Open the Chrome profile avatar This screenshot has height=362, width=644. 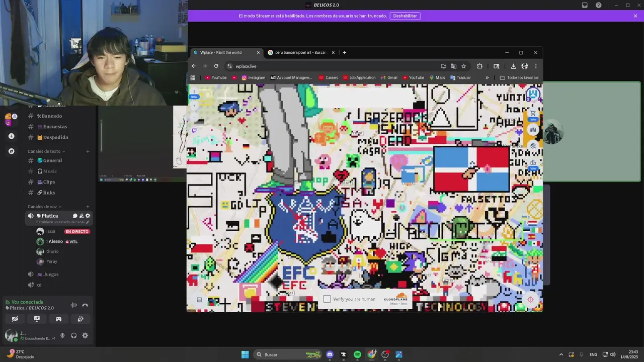click(525, 66)
